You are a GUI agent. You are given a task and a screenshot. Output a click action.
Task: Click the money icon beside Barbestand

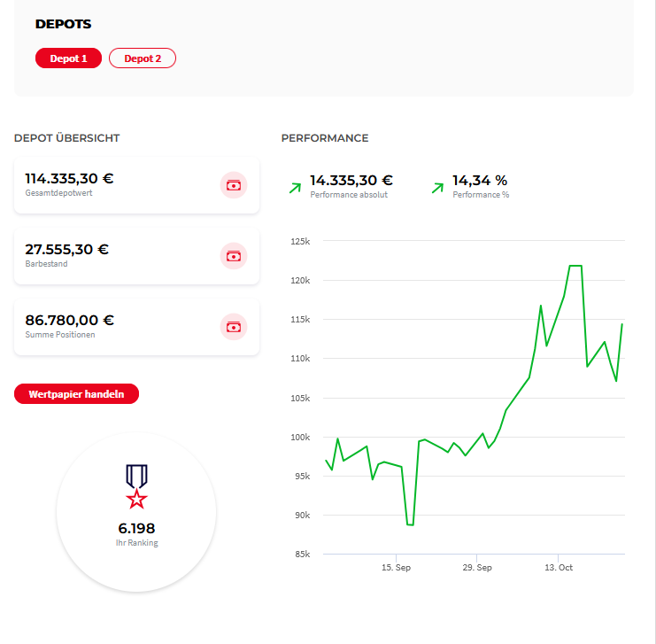233,256
